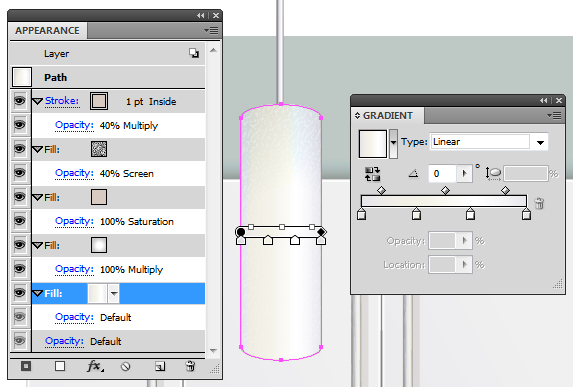The image size is (573, 387).
Task: Select the first gradient stop on slider
Action: pos(361,214)
